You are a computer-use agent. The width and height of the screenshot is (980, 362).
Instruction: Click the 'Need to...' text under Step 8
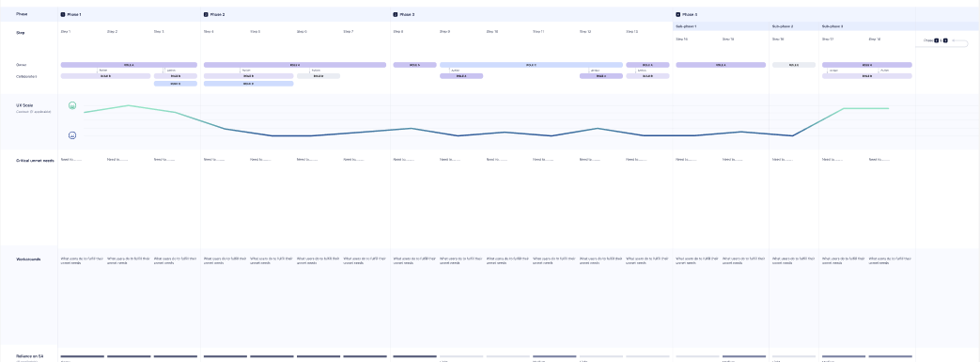pos(404,160)
